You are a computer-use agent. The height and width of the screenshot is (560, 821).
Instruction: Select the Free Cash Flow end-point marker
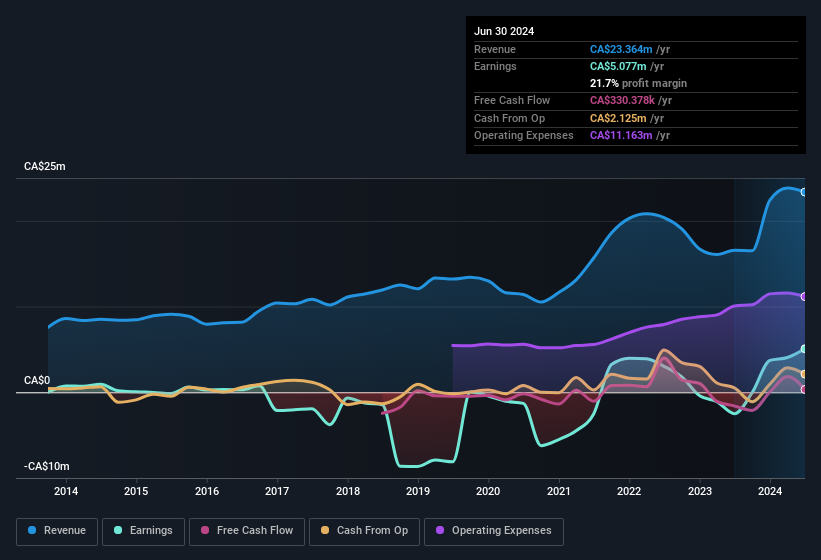tap(804, 389)
